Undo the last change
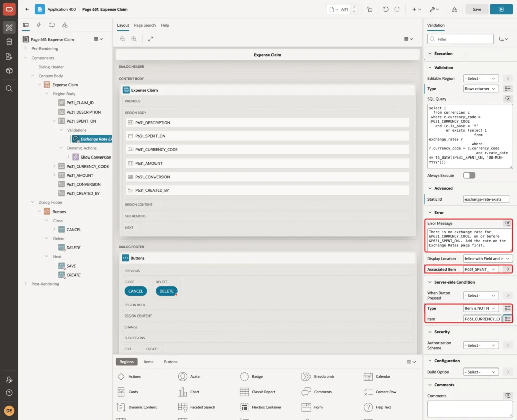 pos(385,9)
